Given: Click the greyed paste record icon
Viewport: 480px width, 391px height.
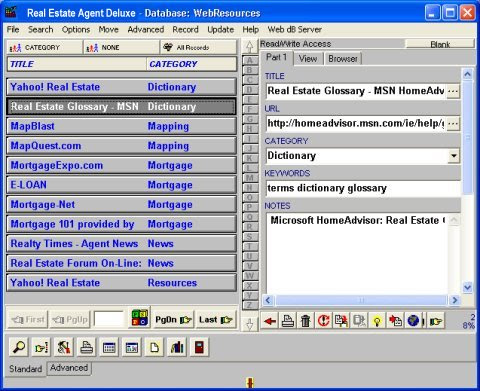Looking at the screenshot, I should coord(359,321).
